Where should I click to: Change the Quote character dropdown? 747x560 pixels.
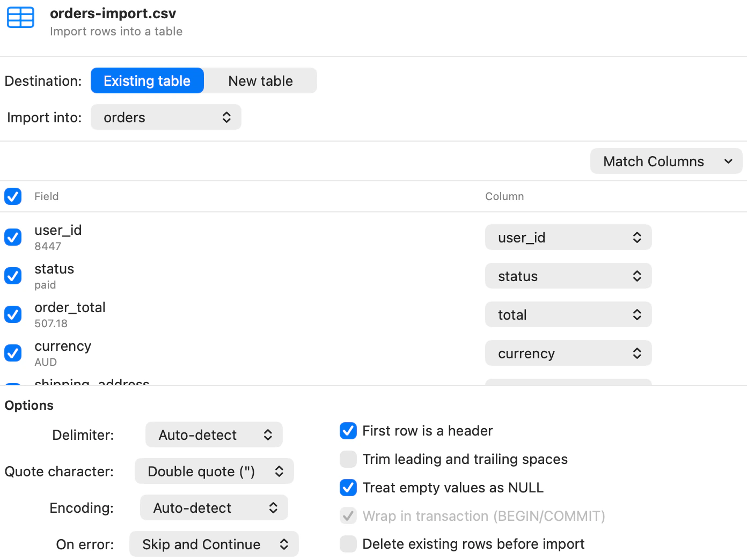pos(214,471)
